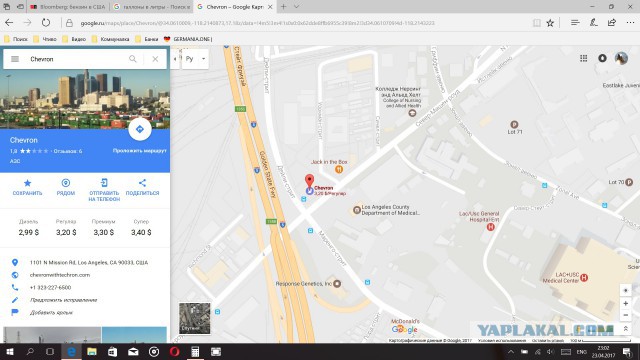
Task: Click Lac/Usc General Hospital marker
Action: point(491,227)
